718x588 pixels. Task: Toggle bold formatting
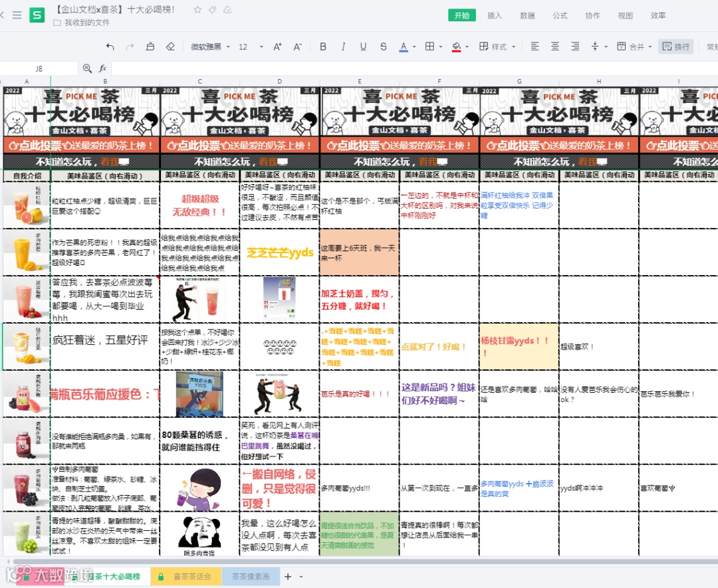tap(323, 47)
